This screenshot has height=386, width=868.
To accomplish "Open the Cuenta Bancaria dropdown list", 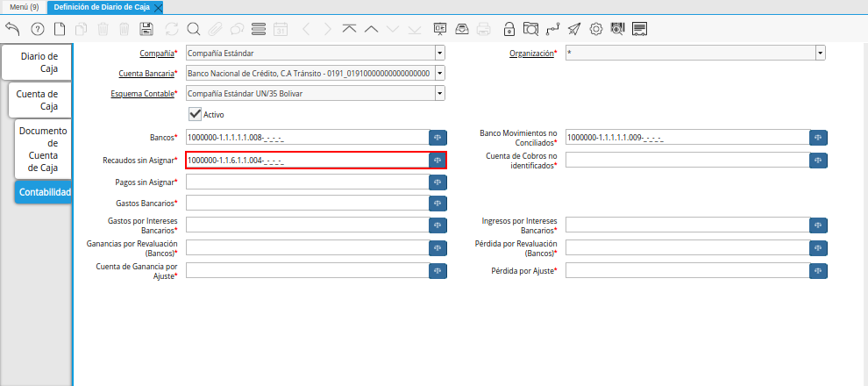I will coord(438,74).
